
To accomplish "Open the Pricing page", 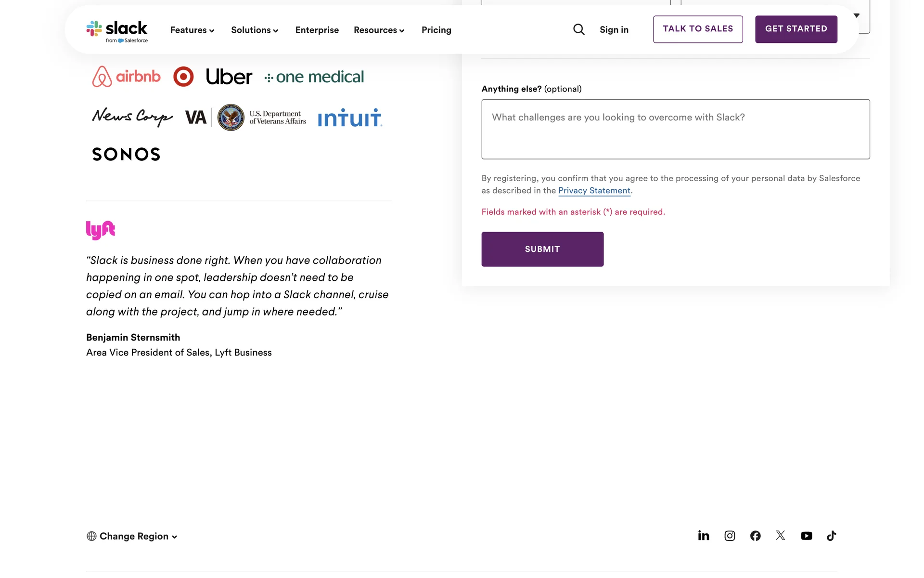I will tap(436, 30).
